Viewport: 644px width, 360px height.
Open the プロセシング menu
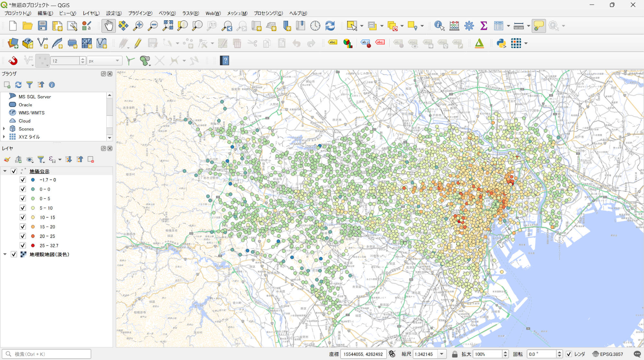(268, 13)
